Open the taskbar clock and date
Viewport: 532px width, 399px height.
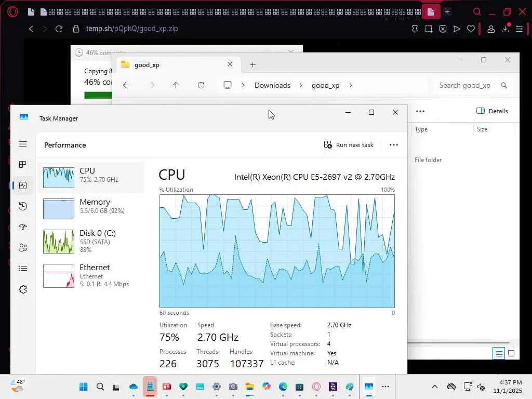click(508, 387)
